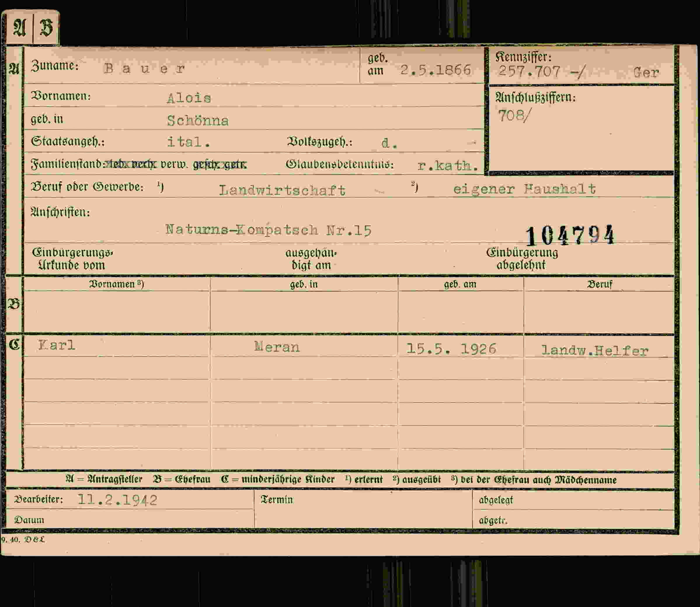Viewport: 700px width, 607px height.
Task: Click the child's name 'Karl'
Action: [x=57, y=345]
